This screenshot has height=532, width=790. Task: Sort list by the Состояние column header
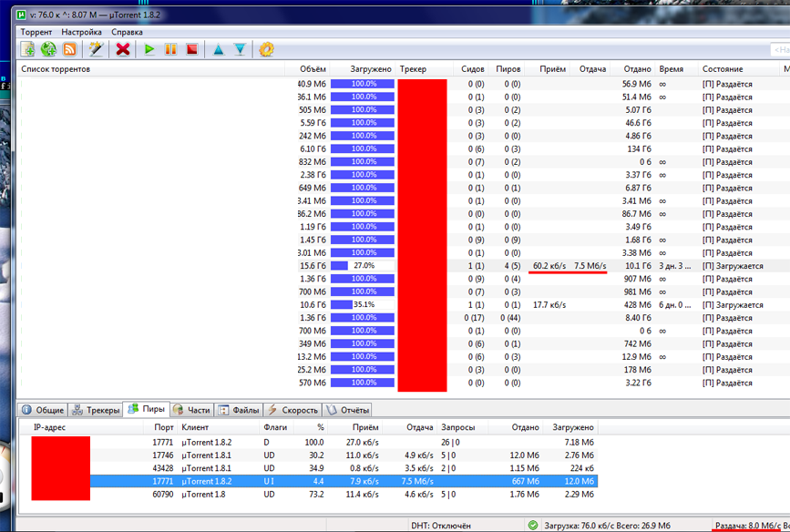722,69
